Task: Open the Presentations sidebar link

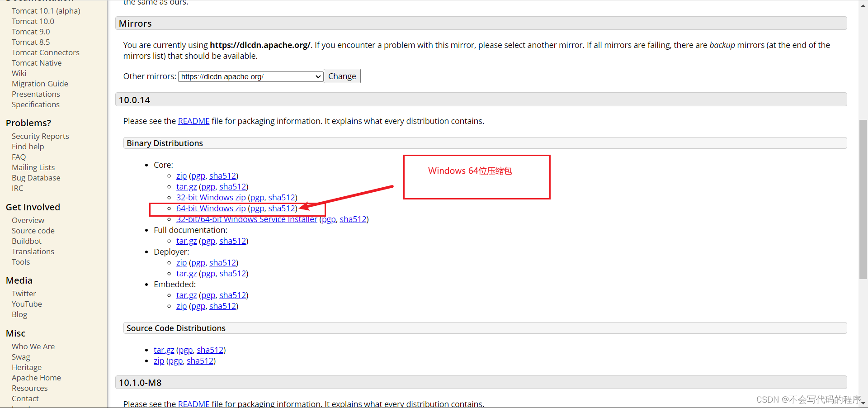Action: [36, 94]
